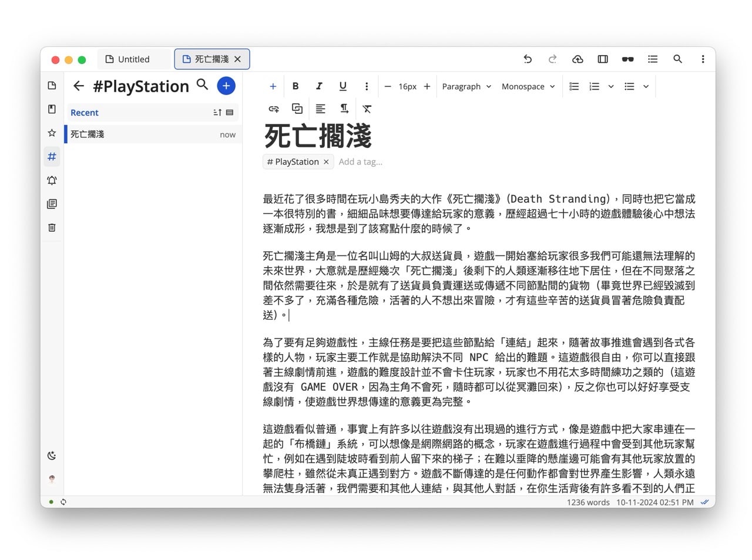Screen dimensions: 752x560
Task: Open the Monospace font dropdown
Action: click(x=528, y=86)
